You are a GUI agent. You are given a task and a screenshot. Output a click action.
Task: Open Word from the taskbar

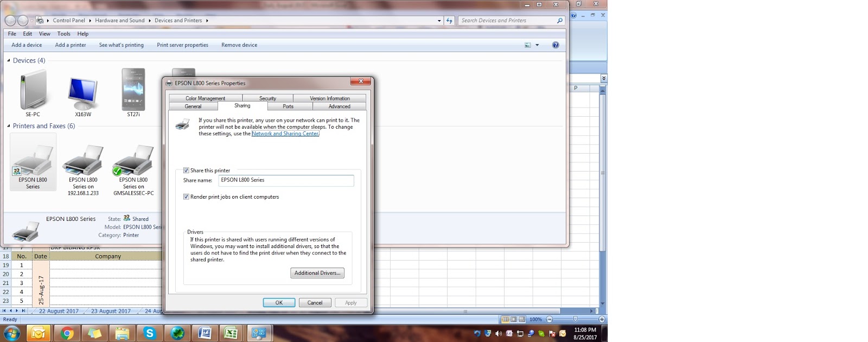[205, 333]
